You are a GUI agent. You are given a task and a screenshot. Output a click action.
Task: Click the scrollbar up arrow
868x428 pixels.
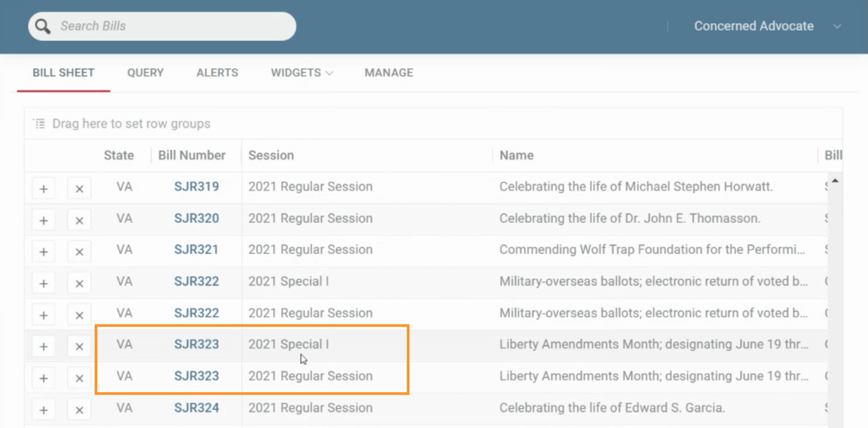835,180
